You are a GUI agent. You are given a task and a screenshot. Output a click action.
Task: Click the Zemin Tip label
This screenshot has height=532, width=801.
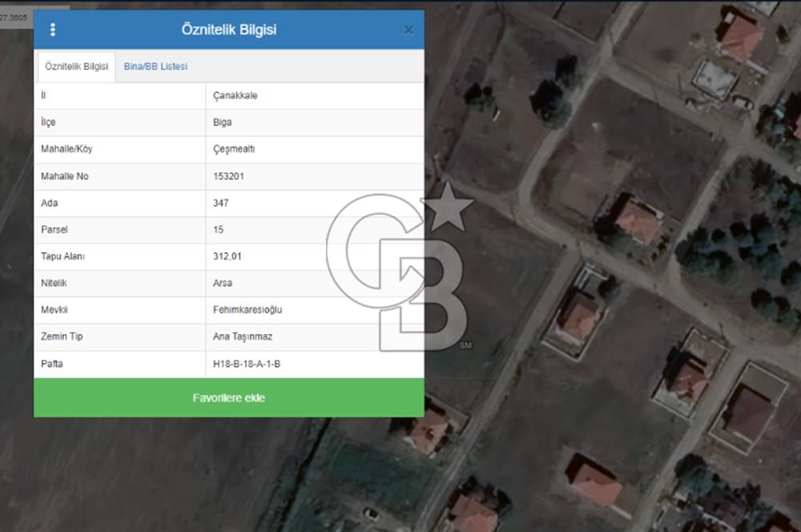coord(62,337)
